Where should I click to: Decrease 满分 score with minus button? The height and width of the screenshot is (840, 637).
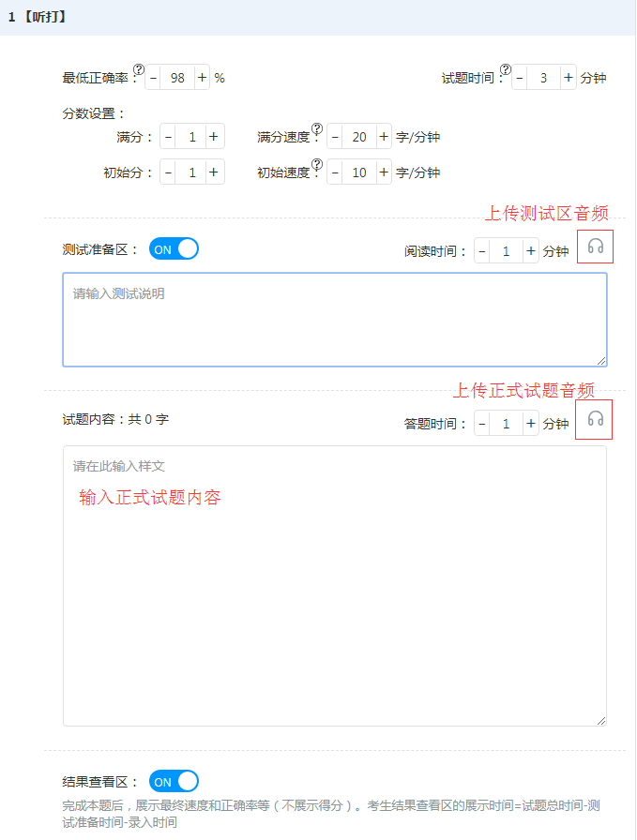coord(168,137)
